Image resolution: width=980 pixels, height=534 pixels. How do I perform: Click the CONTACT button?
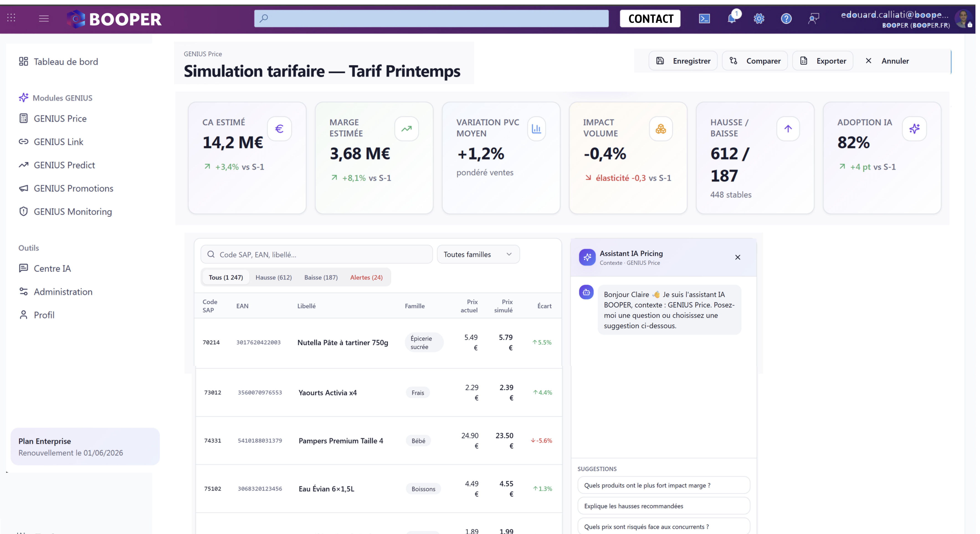(650, 19)
